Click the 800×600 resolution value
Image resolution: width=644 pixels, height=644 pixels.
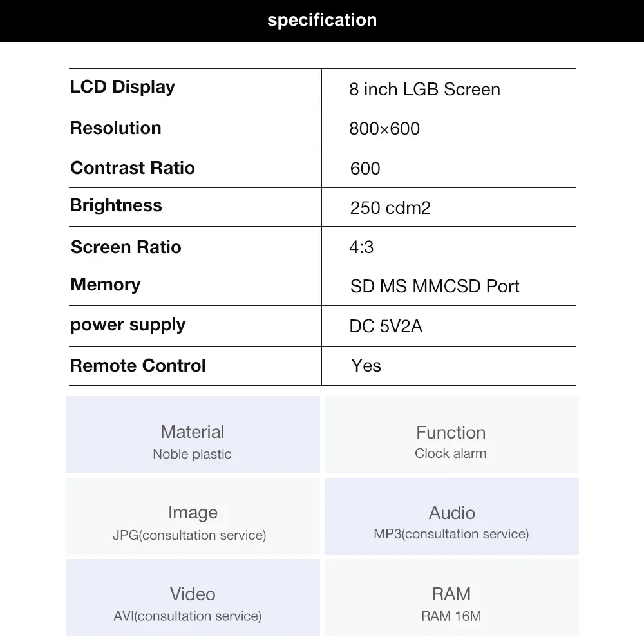point(384,129)
